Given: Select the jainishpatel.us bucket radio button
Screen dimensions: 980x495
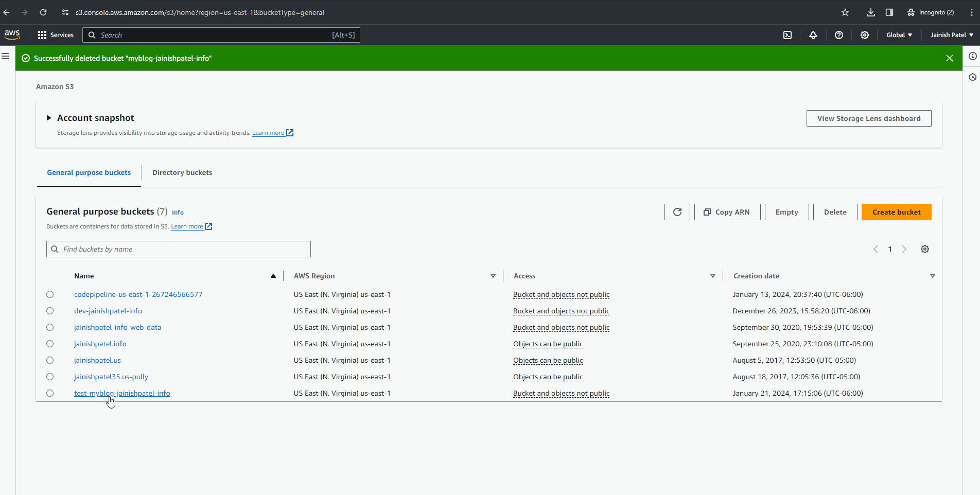Looking at the screenshot, I should 50,360.
